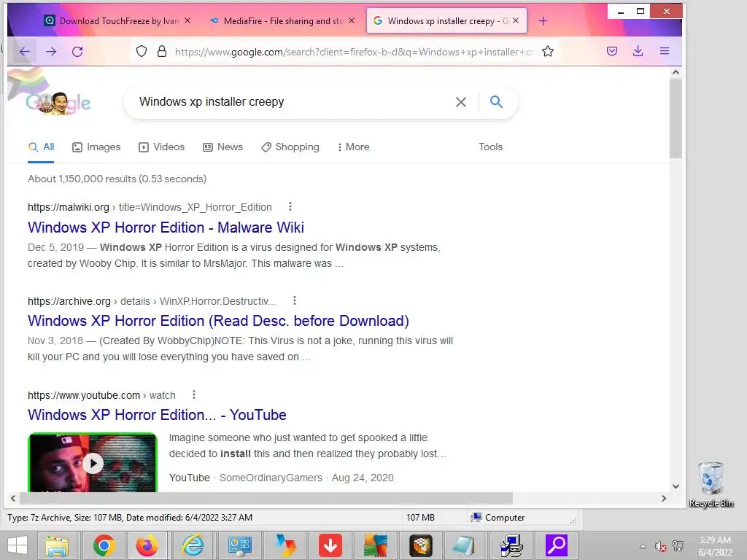Select the All results tab
This screenshot has height=560, width=747.
coord(41,147)
